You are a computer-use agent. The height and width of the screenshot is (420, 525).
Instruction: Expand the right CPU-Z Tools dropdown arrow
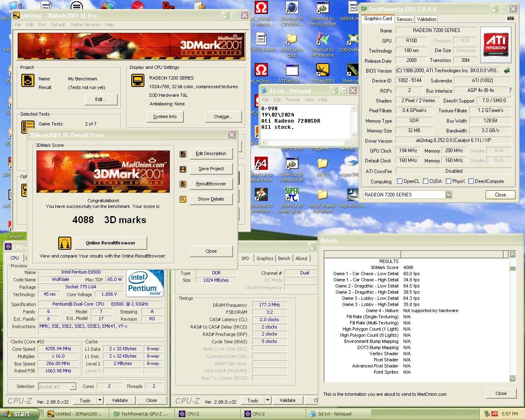[267, 400]
